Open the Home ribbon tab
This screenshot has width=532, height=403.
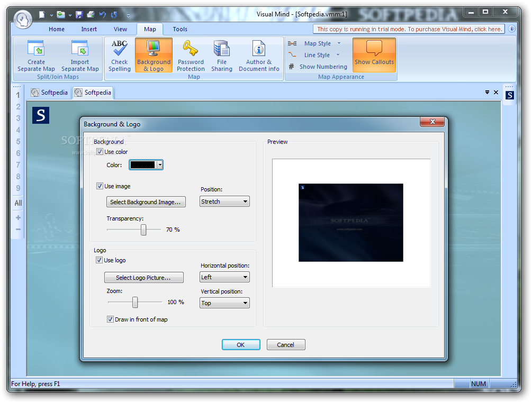pyautogui.click(x=57, y=29)
